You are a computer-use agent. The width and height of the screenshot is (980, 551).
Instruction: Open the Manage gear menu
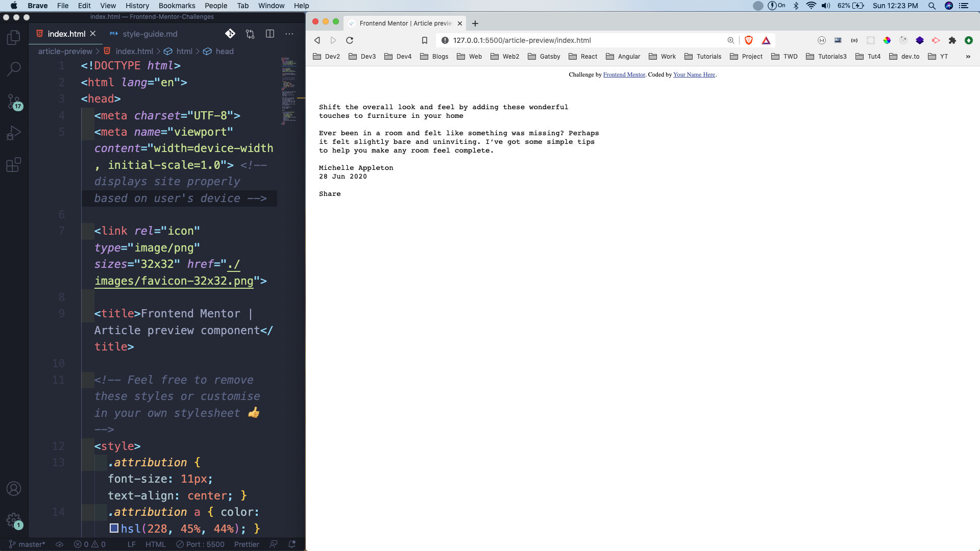14,520
